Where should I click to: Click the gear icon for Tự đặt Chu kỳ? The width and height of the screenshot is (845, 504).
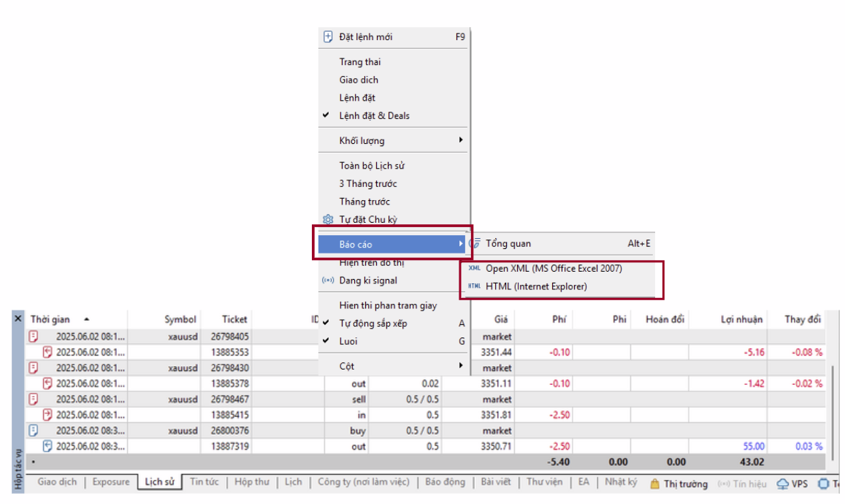[328, 220]
